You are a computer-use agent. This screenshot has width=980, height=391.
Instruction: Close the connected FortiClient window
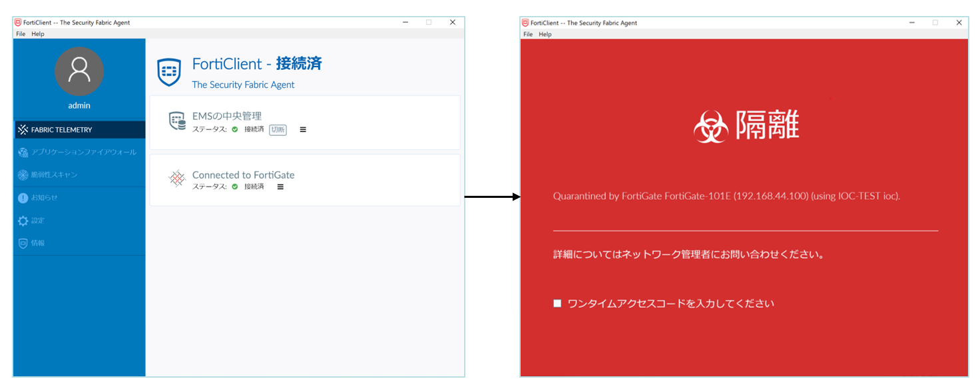pos(453,22)
